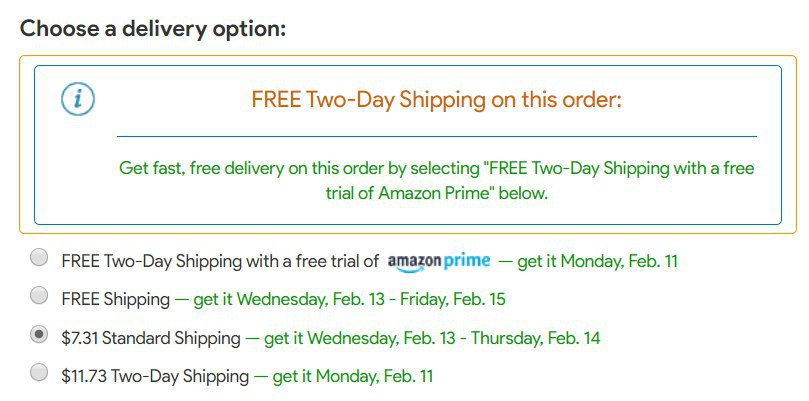The width and height of the screenshot is (809, 401).
Task: Click the "Choose a delivery option:" heading
Action: (153, 28)
